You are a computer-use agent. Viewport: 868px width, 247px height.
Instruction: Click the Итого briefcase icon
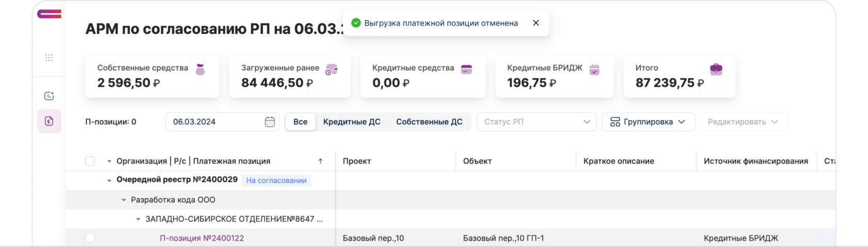coord(716,69)
